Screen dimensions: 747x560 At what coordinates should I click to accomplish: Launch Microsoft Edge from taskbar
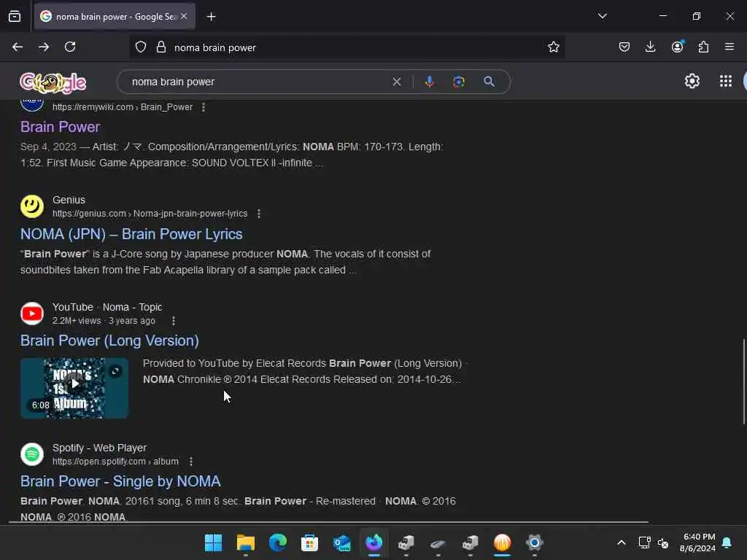click(x=278, y=542)
